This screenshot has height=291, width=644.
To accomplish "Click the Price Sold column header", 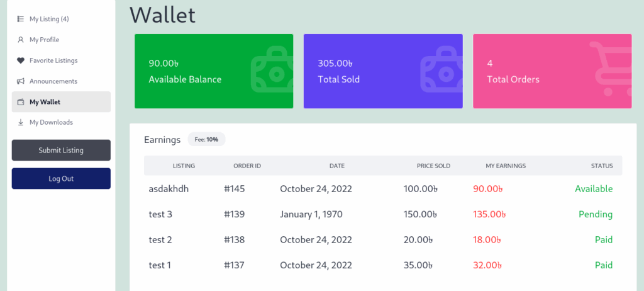I will point(433,166).
